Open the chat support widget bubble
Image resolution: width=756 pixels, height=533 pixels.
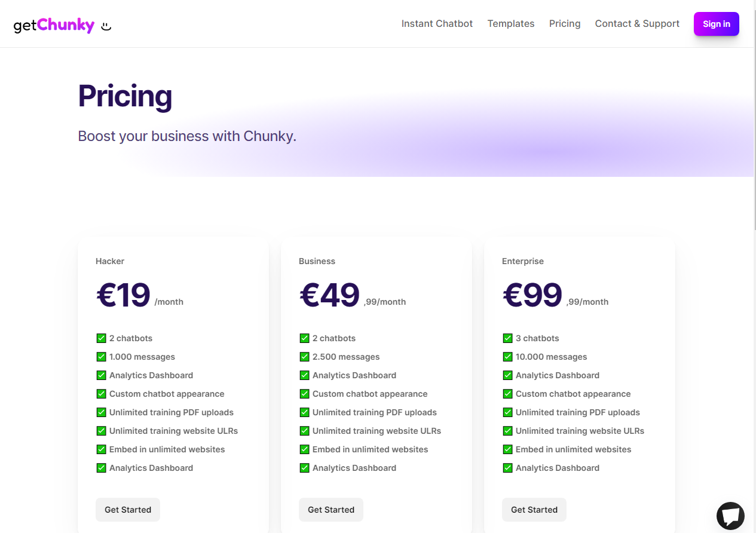coord(730,516)
